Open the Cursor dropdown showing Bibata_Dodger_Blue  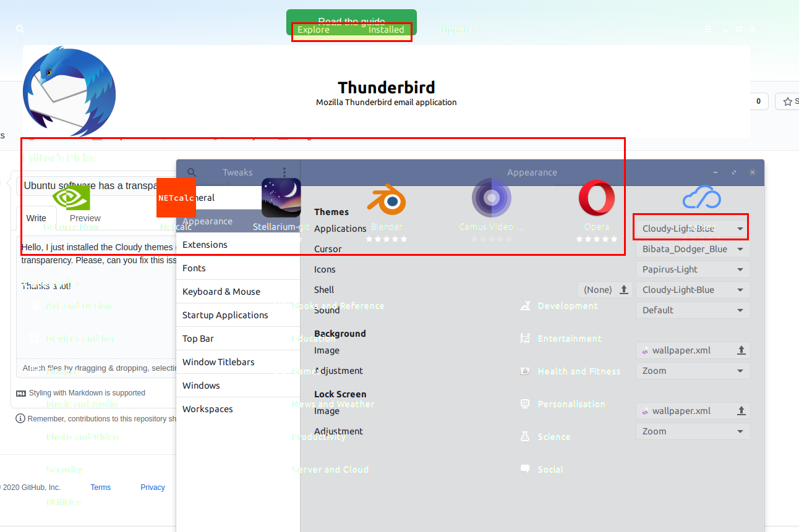[693, 249]
